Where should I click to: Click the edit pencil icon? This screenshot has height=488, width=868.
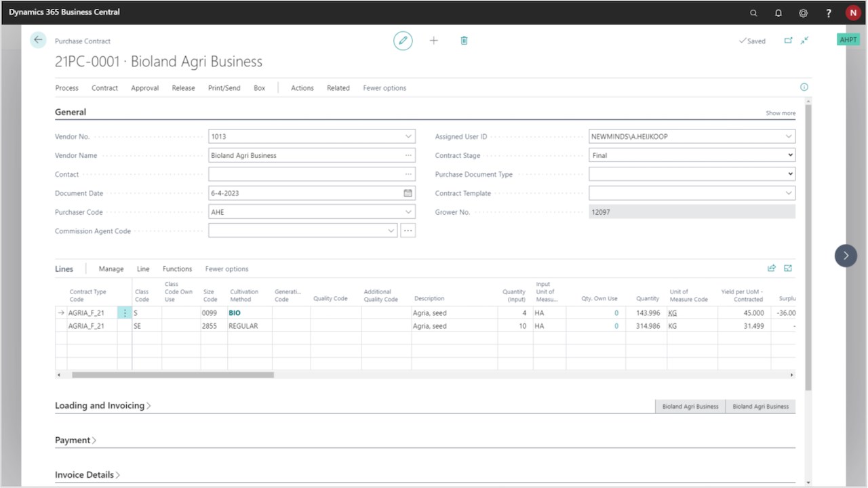click(403, 41)
